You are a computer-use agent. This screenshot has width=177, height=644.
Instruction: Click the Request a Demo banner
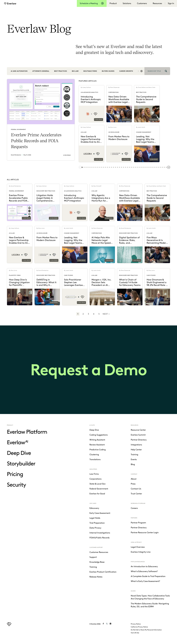[88, 370]
